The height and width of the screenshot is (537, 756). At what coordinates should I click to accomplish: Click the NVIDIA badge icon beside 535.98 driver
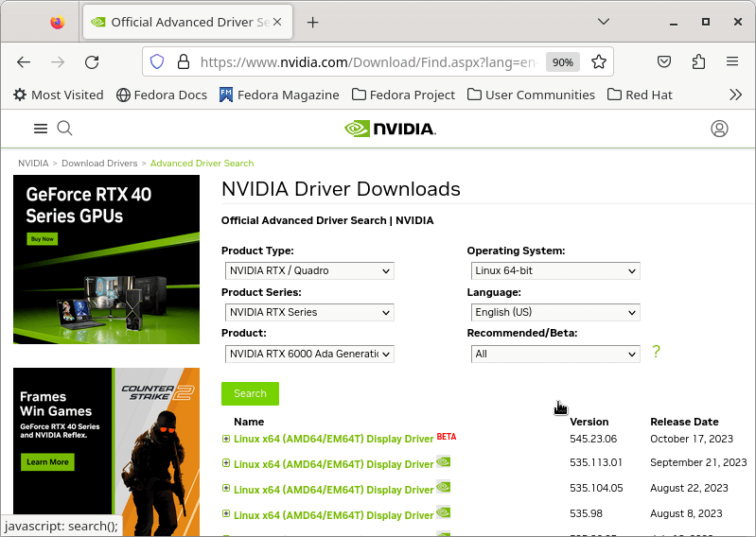(443, 512)
